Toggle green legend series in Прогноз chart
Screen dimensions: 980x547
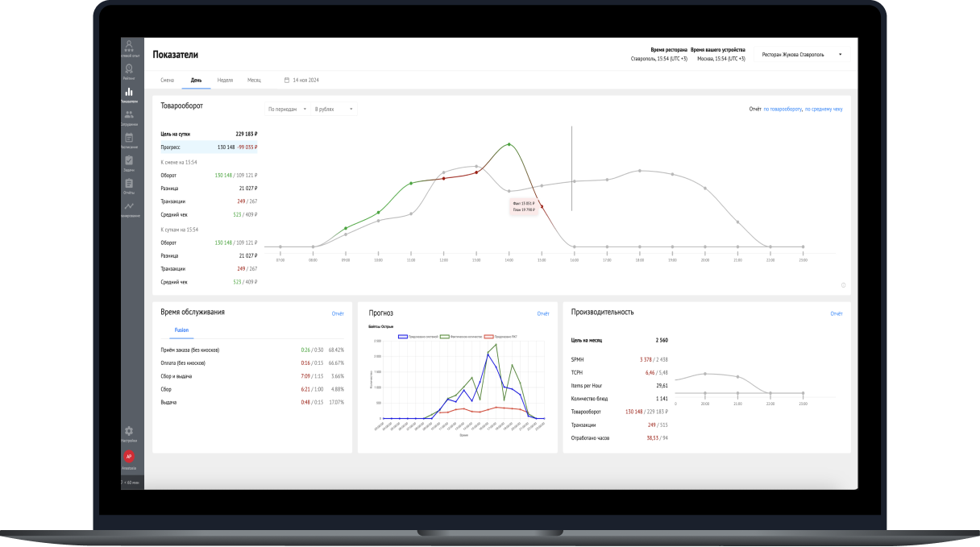pos(460,336)
